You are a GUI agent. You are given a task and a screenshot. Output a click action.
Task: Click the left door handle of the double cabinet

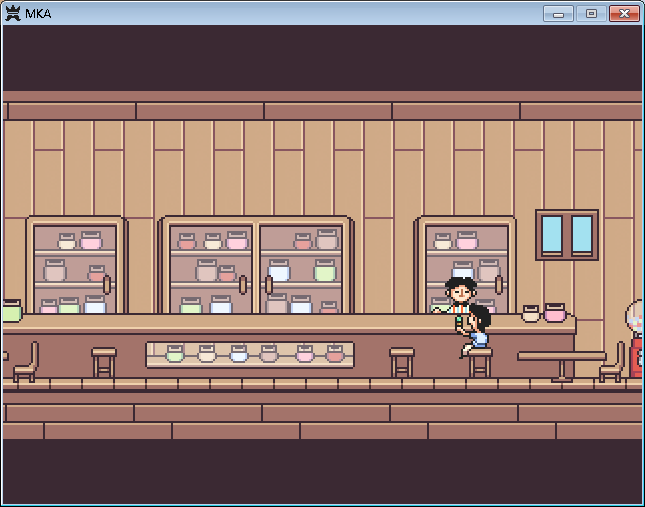(243, 285)
